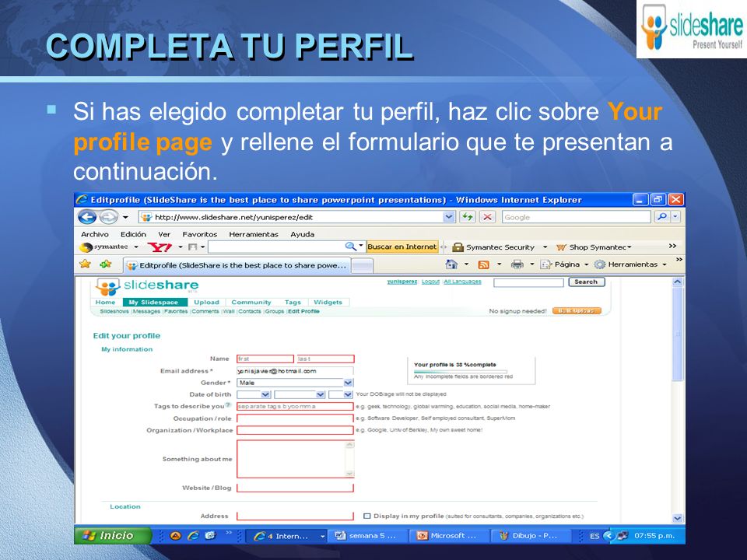Click the SlideShare Search button
This screenshot has width=747, height=560.
586,282
